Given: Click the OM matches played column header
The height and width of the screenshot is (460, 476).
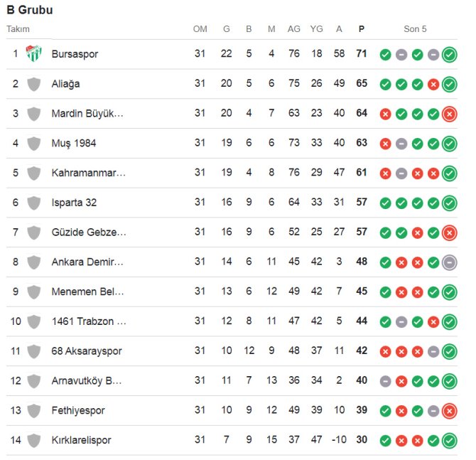Looking at the screenshot, I should point(200,29).
